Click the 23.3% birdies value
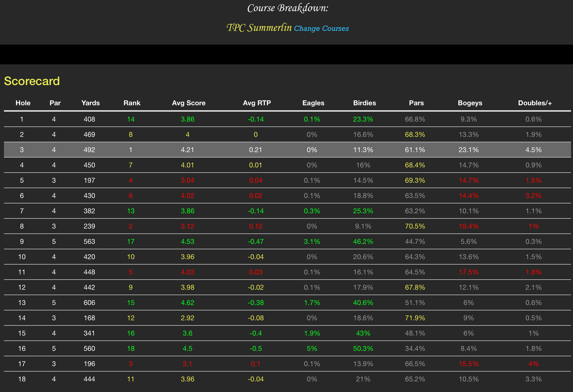The image size is (573, 392). point(363,119)
